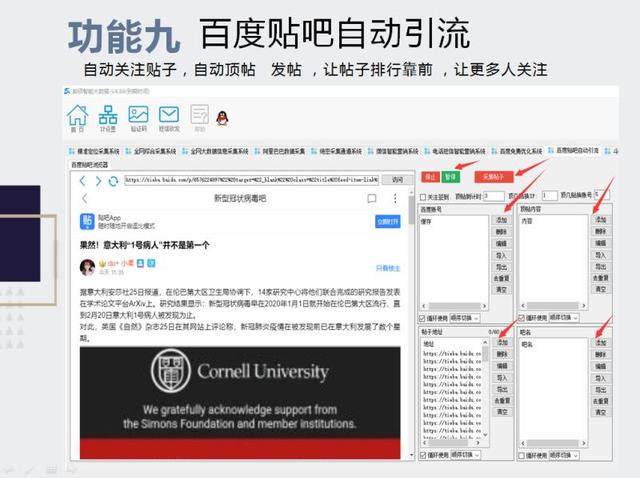
Task: Toggle 循环使用 under 帖子地址 list
Action: coord(423,455)
